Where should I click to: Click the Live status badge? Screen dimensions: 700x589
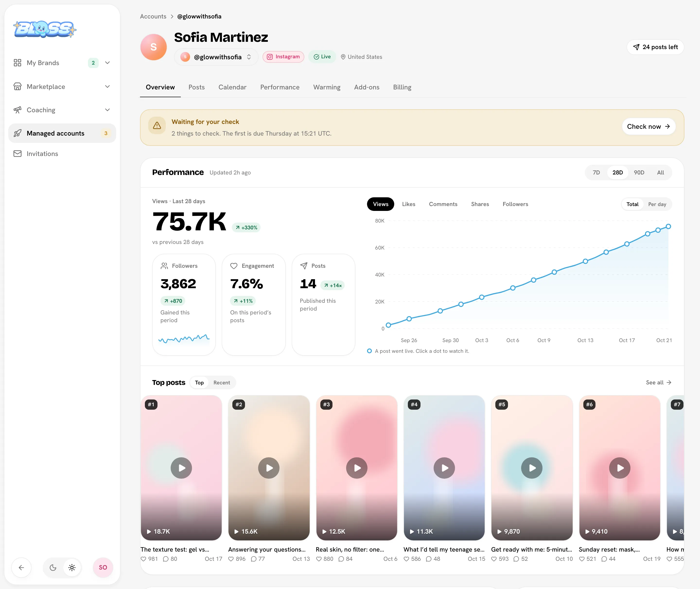[x=322, y=57]
